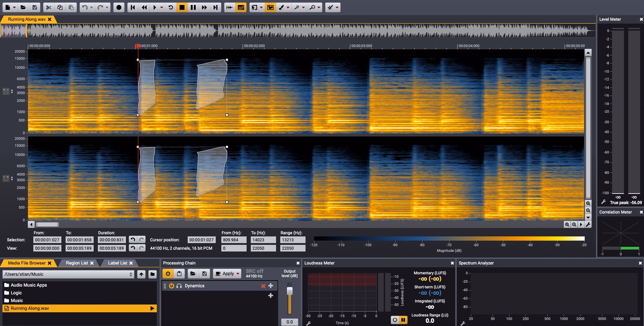Viewport: 644px width, 326px height.
Task: Adjust the output level fader
Action: click(x=290, y=291)
